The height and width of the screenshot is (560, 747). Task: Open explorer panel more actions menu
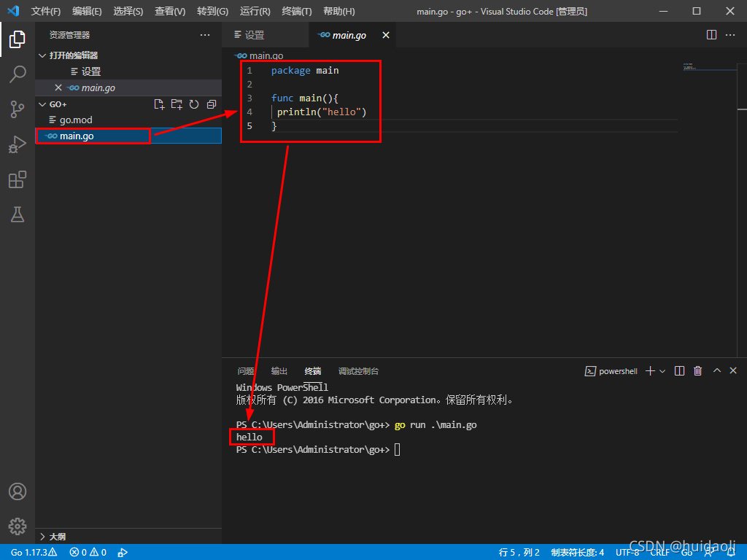coord(205,35)
